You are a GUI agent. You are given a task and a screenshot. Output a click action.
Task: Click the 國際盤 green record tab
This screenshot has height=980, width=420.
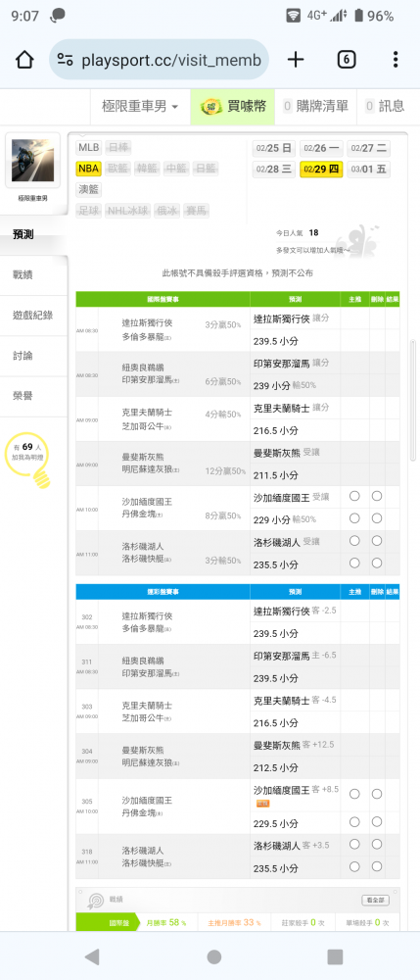point(106,922)
